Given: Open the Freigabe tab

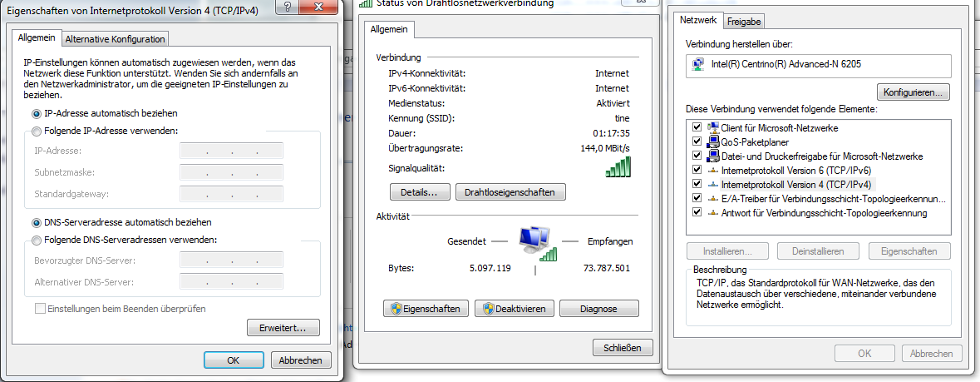Looking at the screenshot, I should [744, 22].
